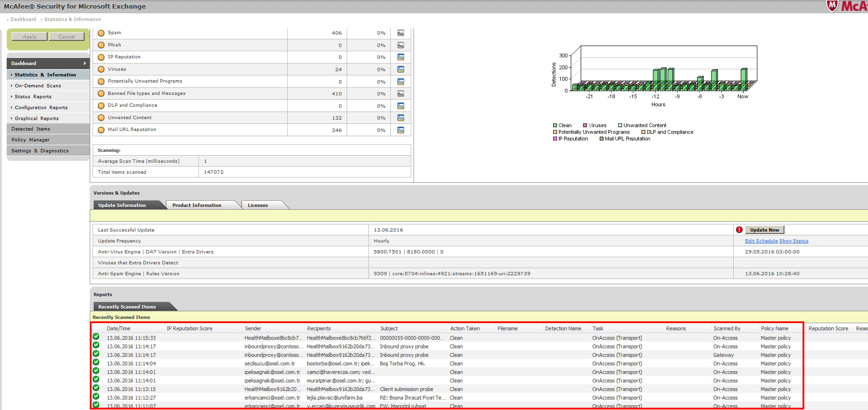The height and width of the screenshot is (410, 868).
Task: Show graph for Potentially Unwanted Programs
Action: [401, 82]
